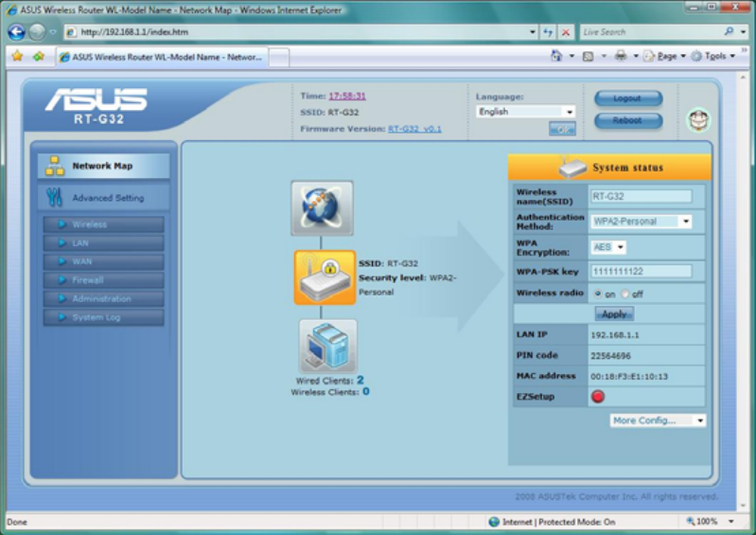
Task: Click the Feeds icon in command bar
Action: 589,57
